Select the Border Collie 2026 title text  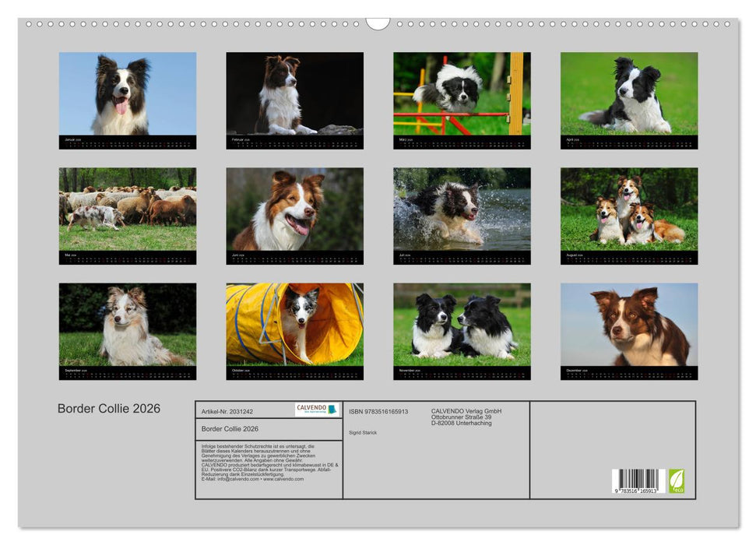tap(109, 407)
